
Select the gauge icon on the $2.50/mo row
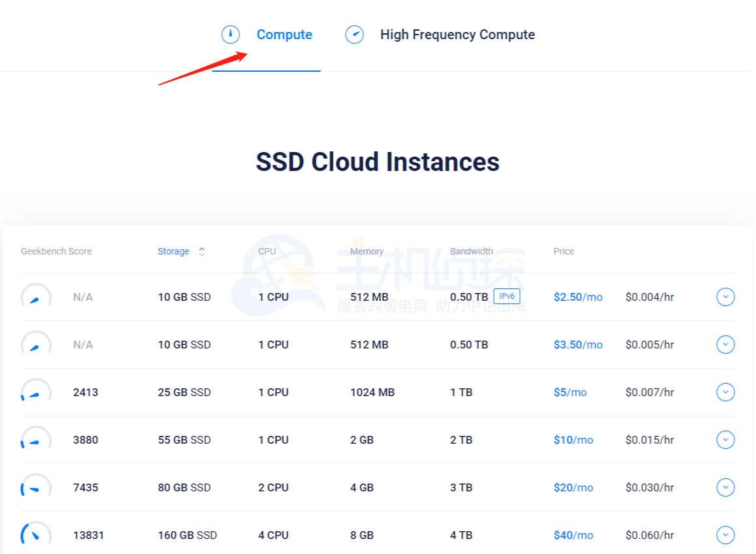coord(36,297)
